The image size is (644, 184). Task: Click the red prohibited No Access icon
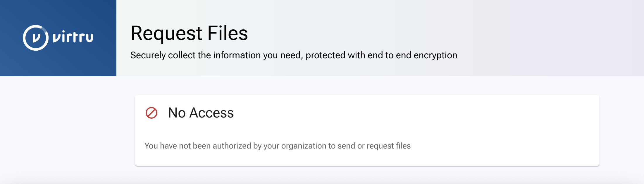click(x=151, y=113)
